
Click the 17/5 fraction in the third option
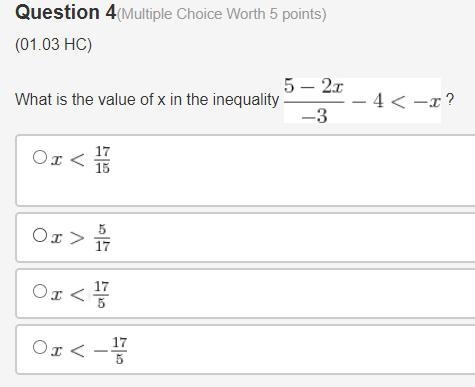point(101,294)
